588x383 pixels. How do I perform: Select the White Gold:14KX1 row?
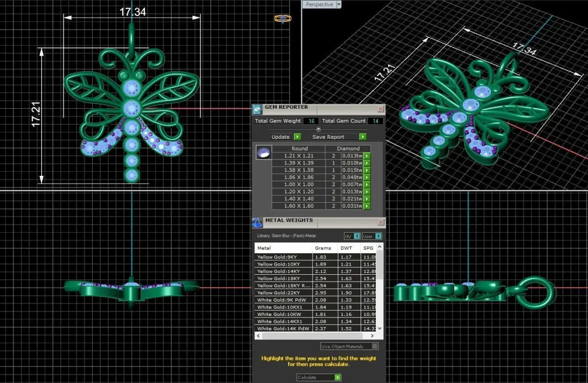tap(316, 321)
